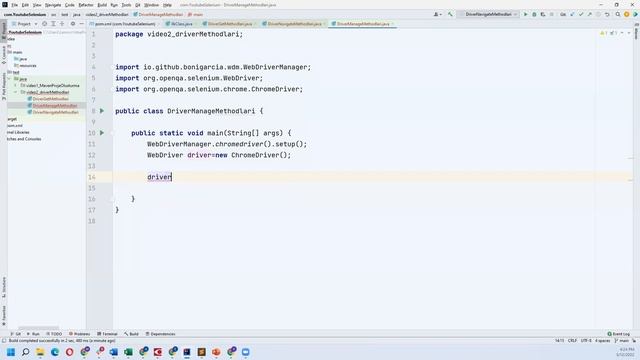Open Windows taskbar search
Screen dimensions: 640x360
pyautogui.click(x=25, y=352)
